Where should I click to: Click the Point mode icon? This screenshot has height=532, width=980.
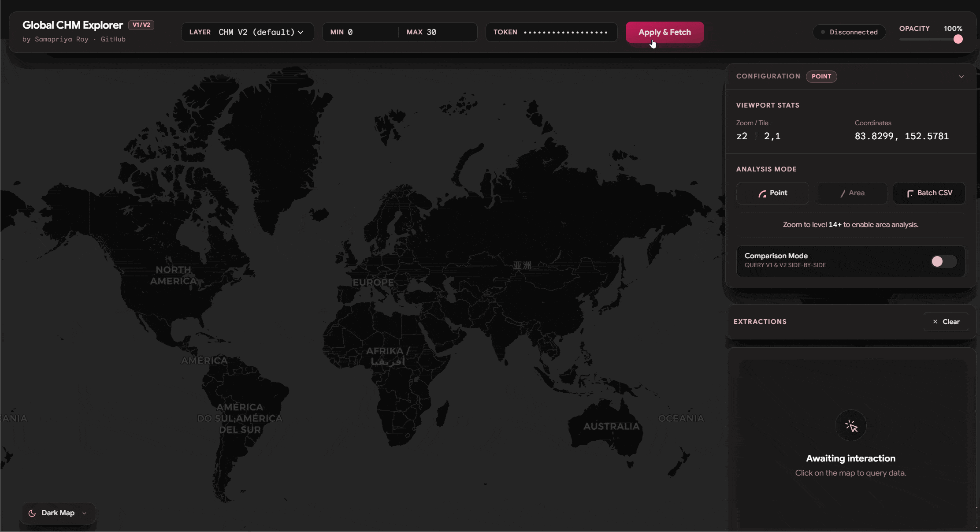(x=762, y=193)
